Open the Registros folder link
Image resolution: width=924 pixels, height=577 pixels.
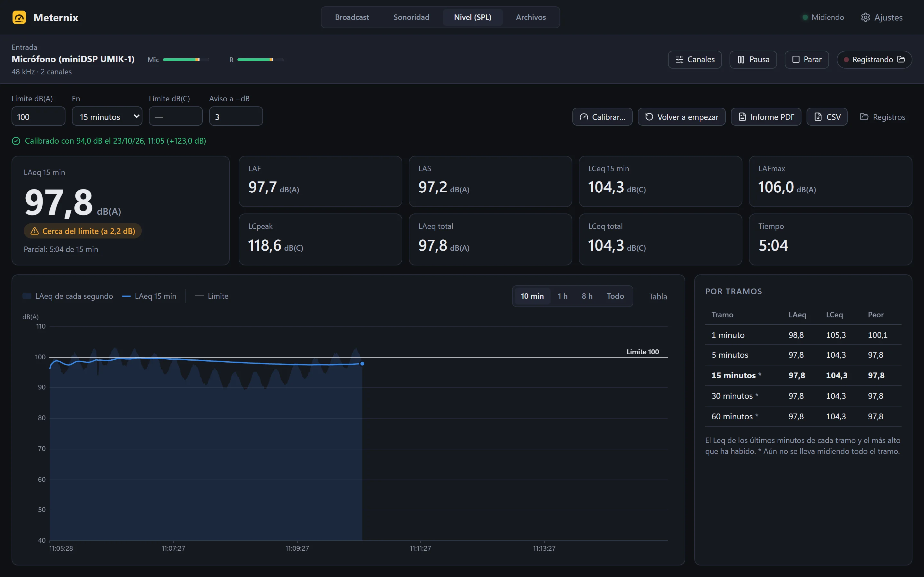pyautogui.click(x=882, y=117)
